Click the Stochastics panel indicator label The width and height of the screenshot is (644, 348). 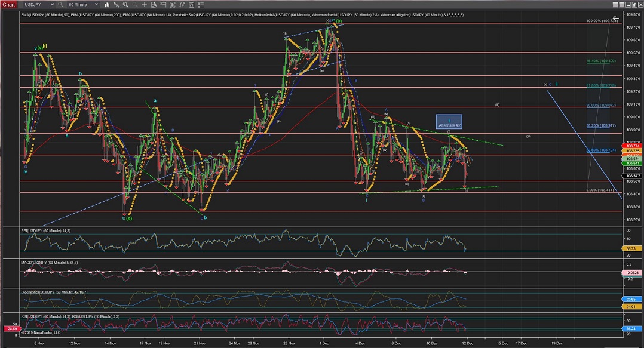[54, 292]
